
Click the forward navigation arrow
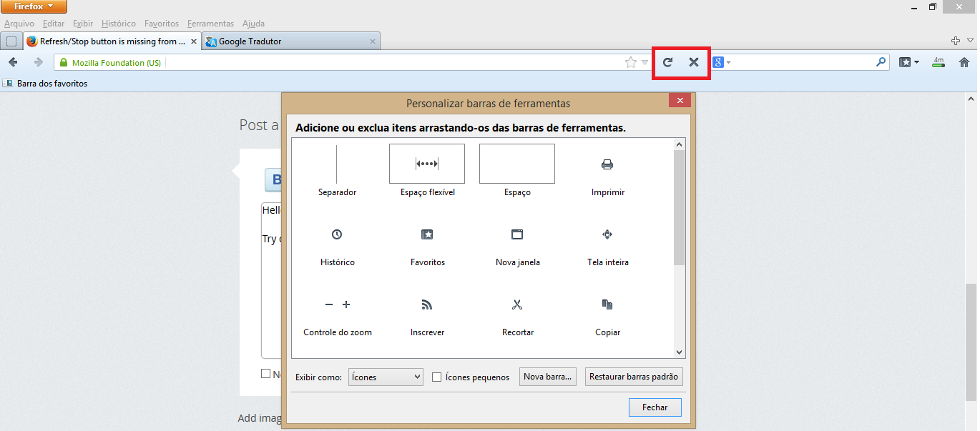[x=39, y=62]
